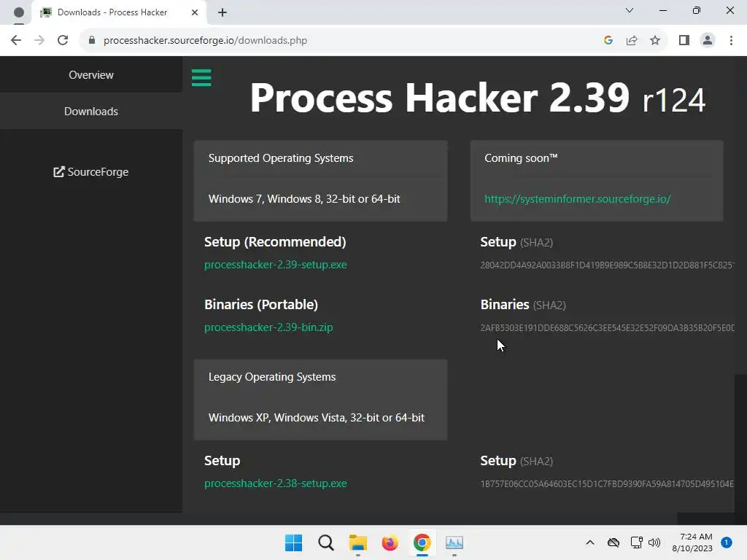
Task: Click the SHA2 hash starting 1B757E06
Action: point(608,484)
